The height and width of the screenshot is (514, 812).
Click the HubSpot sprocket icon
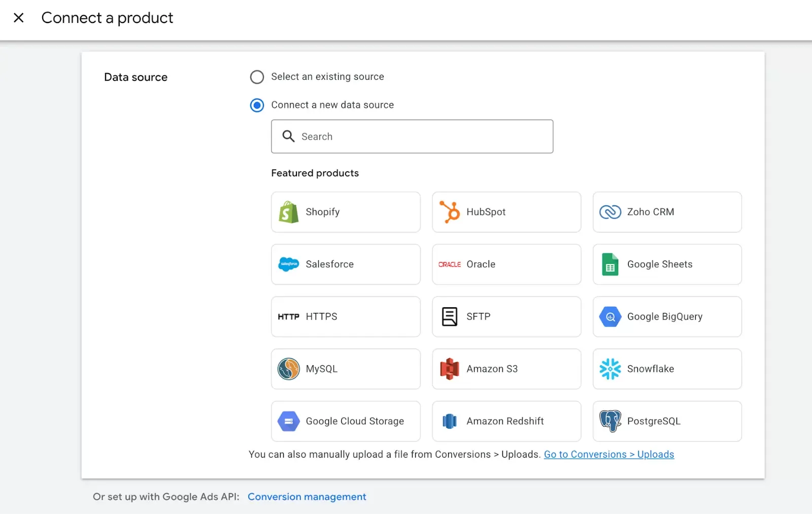click(x=450, y=212)
